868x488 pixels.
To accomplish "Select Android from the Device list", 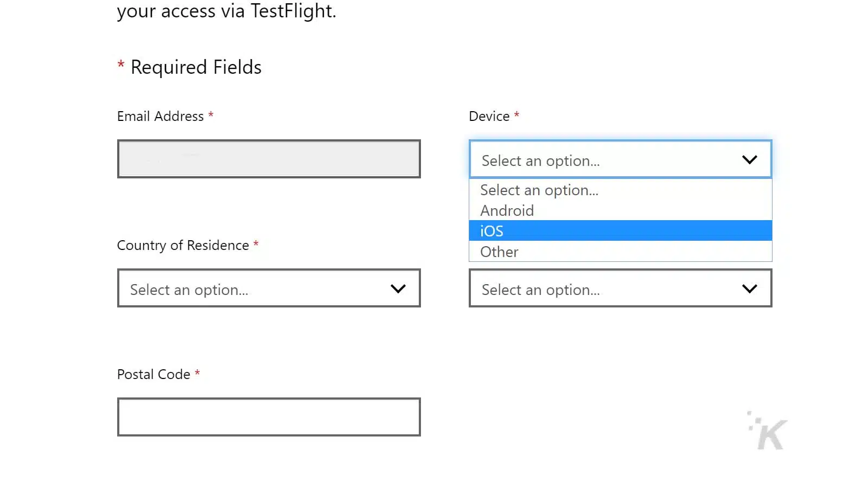I will click(x=507, y=210).
